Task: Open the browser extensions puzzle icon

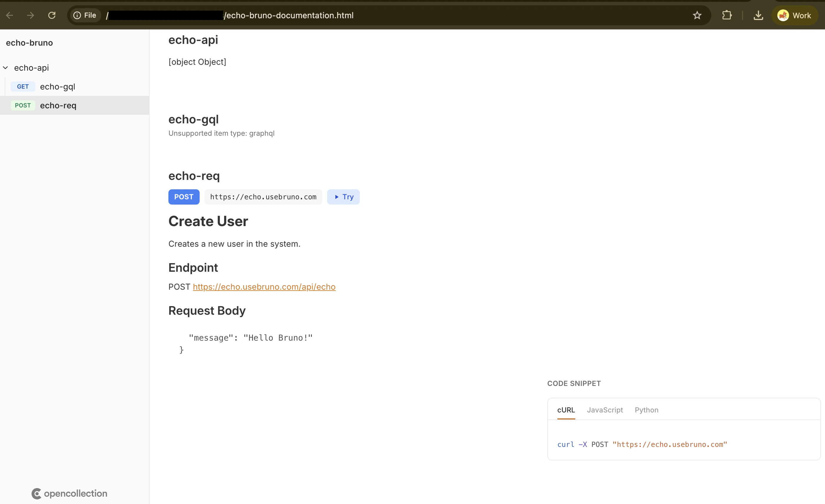Action: (x=727, y=15)
